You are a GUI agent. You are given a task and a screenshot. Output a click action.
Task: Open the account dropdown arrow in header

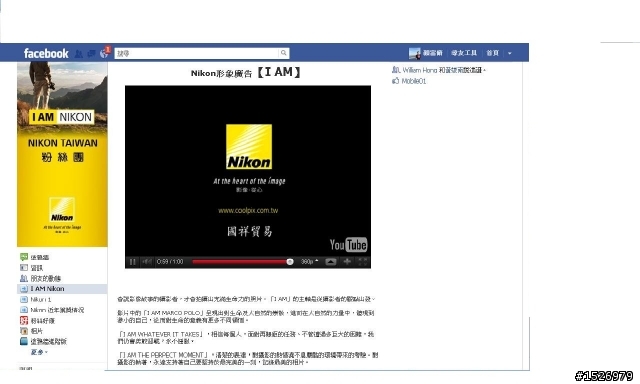click(x=509, y=53)
